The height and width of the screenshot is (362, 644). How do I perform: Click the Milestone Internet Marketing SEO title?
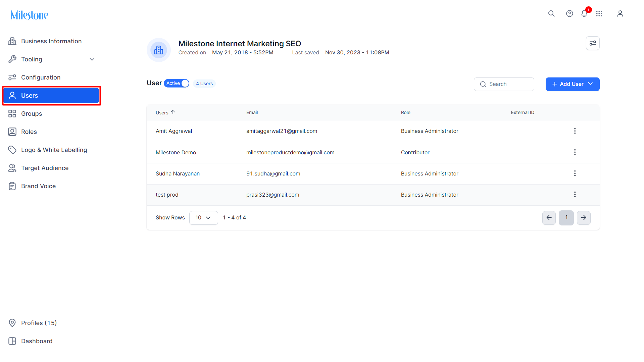pyautogui.click(x=240, y=44)
